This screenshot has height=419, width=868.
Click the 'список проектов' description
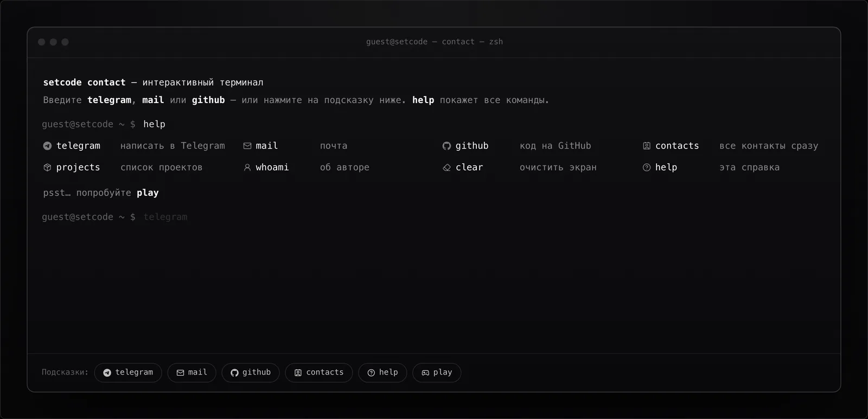(162, 167)
